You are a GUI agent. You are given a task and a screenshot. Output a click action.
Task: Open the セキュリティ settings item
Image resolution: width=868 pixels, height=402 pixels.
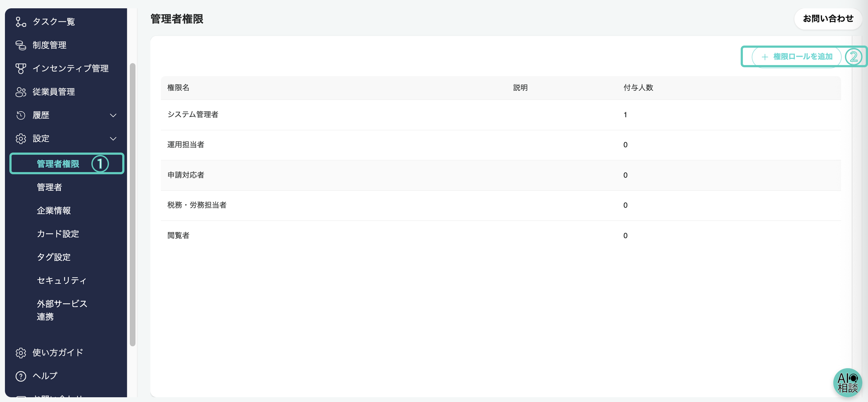tap(61, 281)
